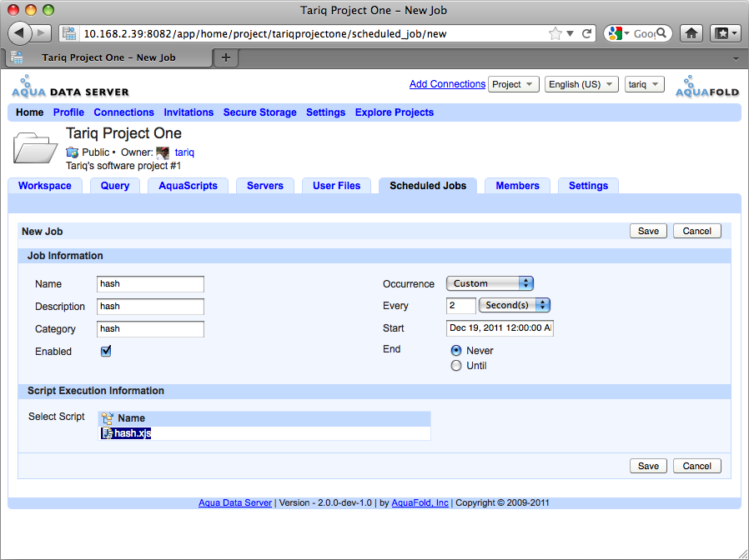Viewport: 749px width, 560px height.
Task: Open Profile in the navigation bar
Action: click(x=68, y=112)
